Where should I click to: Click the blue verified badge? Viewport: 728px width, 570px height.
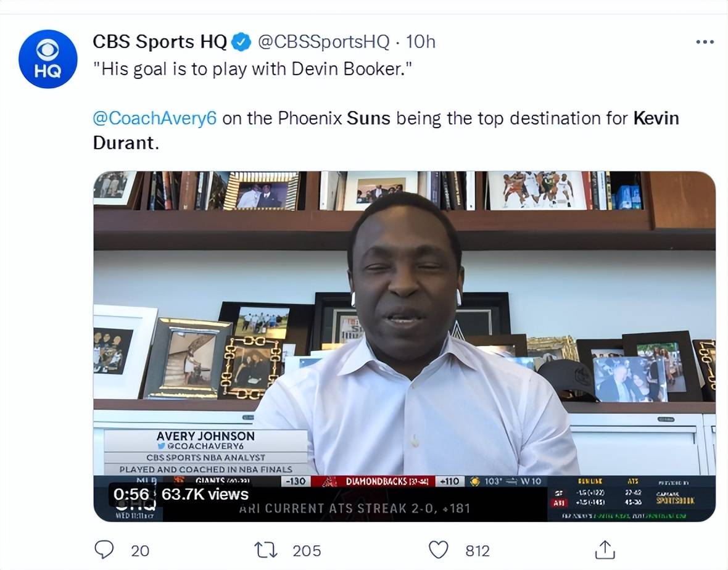pos(241,42)
